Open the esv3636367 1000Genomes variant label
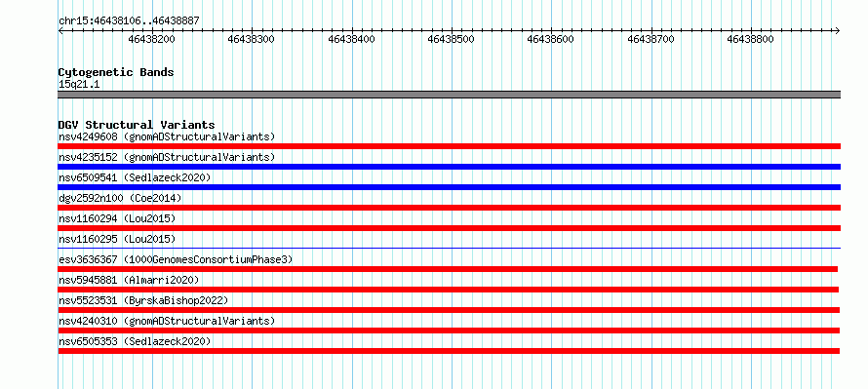868x389 pixels. 176,259
